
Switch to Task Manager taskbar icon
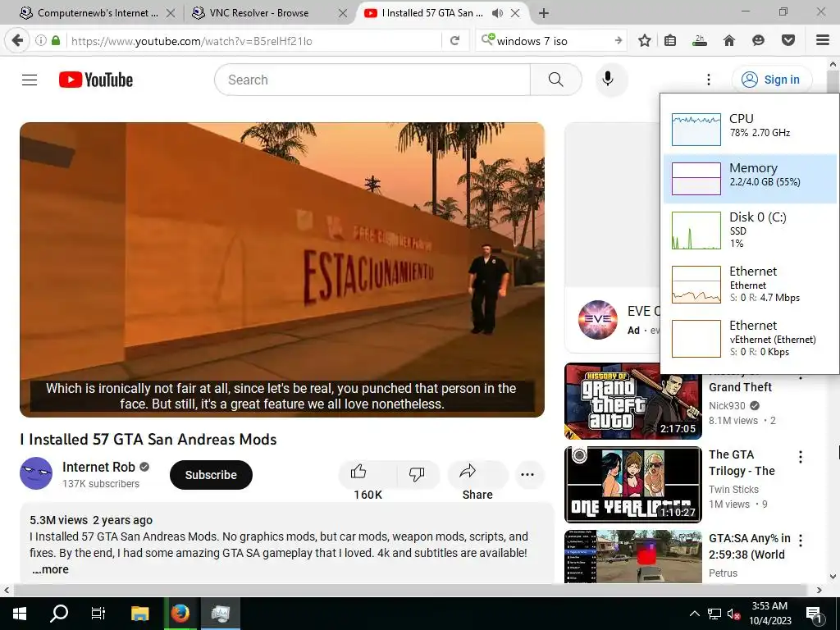click(x=220, y=614)
